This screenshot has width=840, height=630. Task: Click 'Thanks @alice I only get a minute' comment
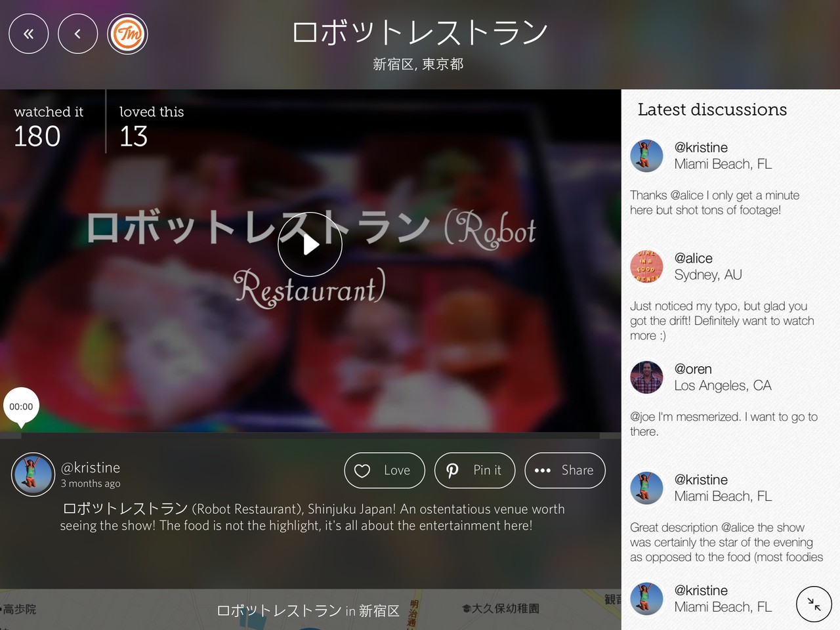pyautogui.click(x=715, y=203)
